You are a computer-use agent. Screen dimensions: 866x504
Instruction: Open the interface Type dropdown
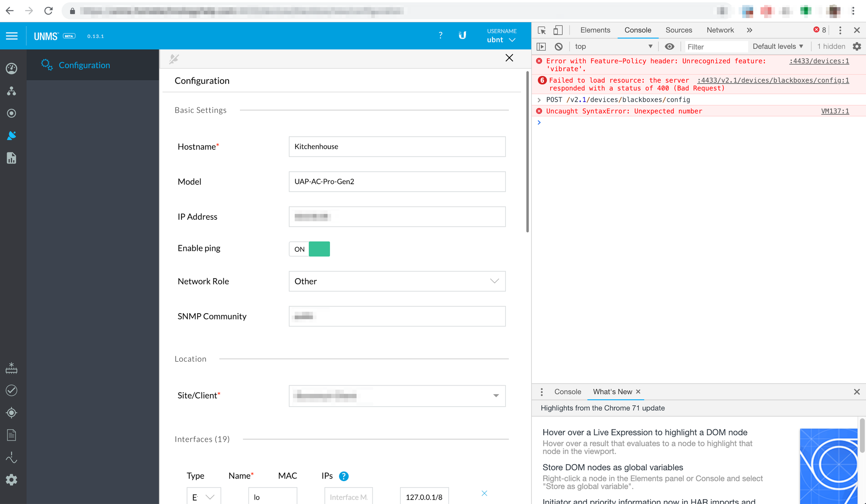[204, 497]
